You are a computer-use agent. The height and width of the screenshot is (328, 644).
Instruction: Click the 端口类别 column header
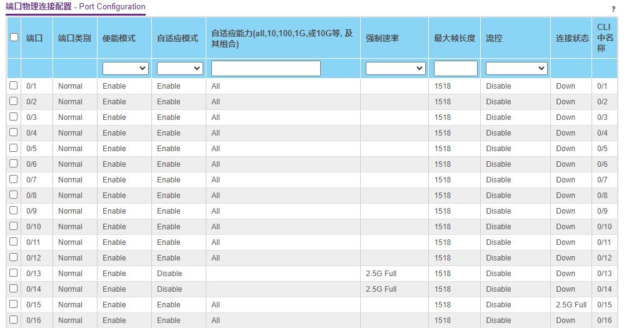pyautogui.click(x=74, y=38)
